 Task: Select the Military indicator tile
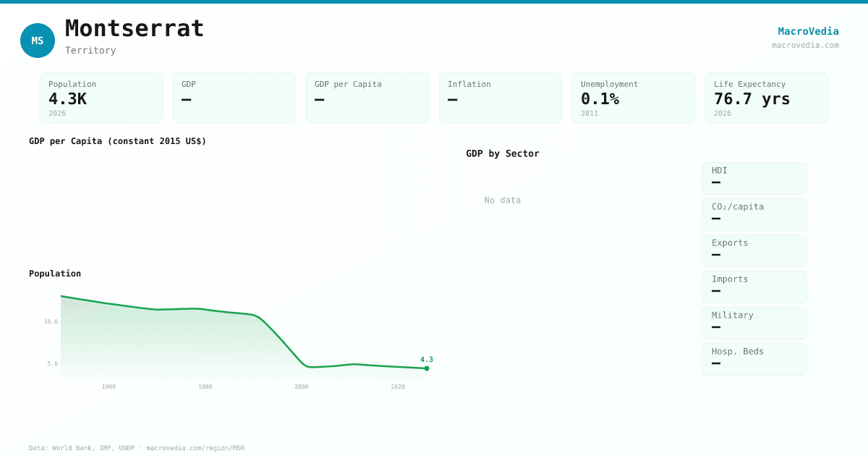tap(754, 323)
